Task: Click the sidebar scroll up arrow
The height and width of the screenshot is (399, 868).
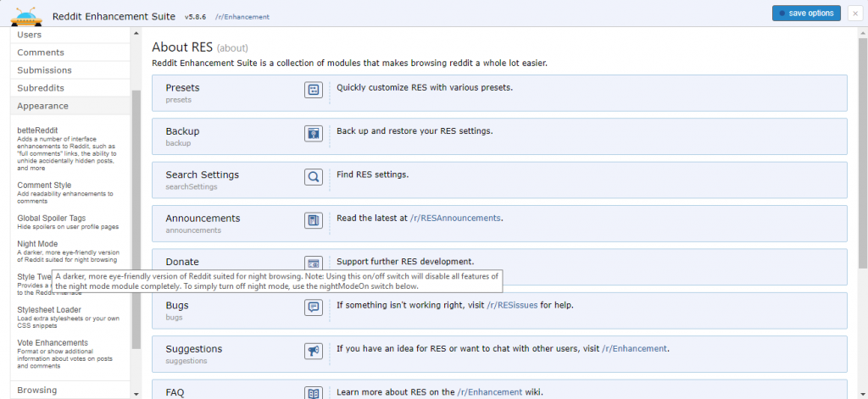Action: [x=136, y=34]
